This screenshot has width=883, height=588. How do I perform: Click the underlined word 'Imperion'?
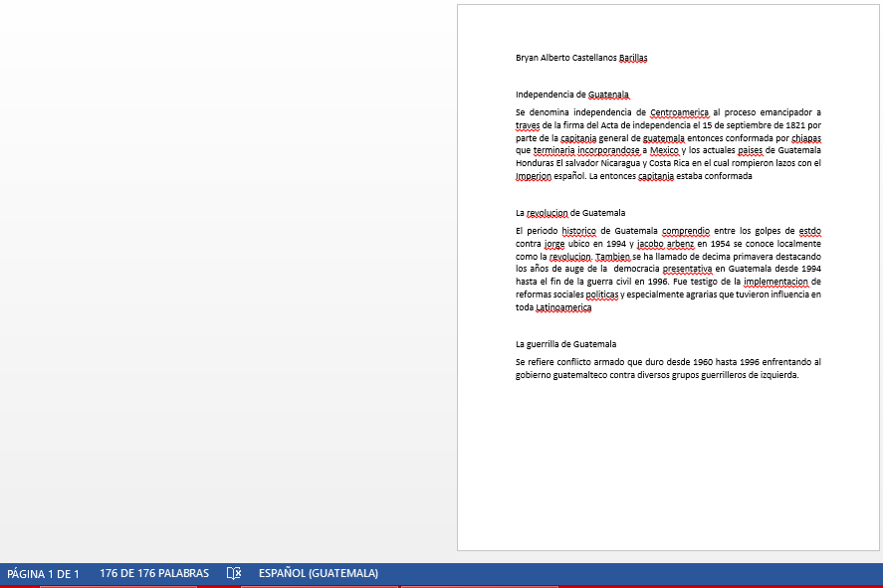point(534,176)
